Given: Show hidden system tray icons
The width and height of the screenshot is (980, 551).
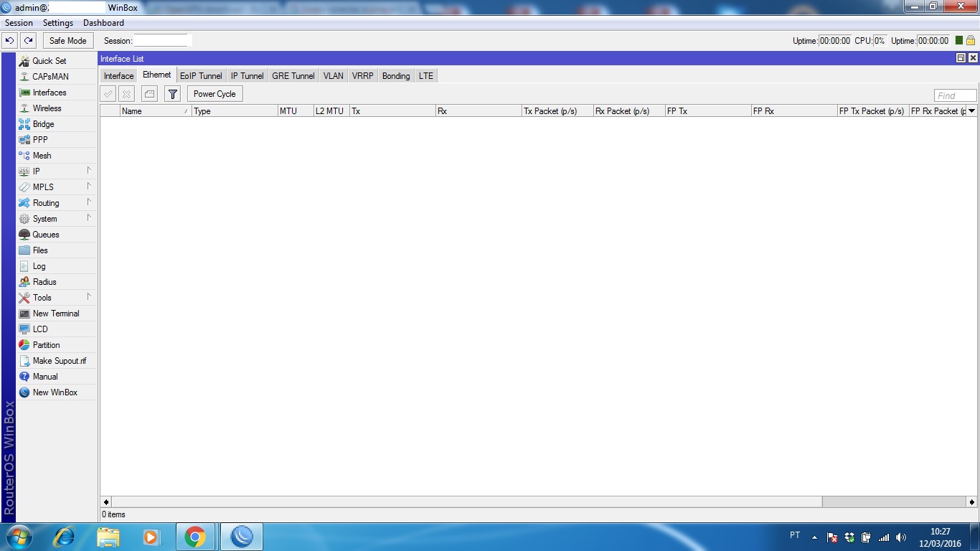Looking at the screenshot, I should tap(814, 537).
